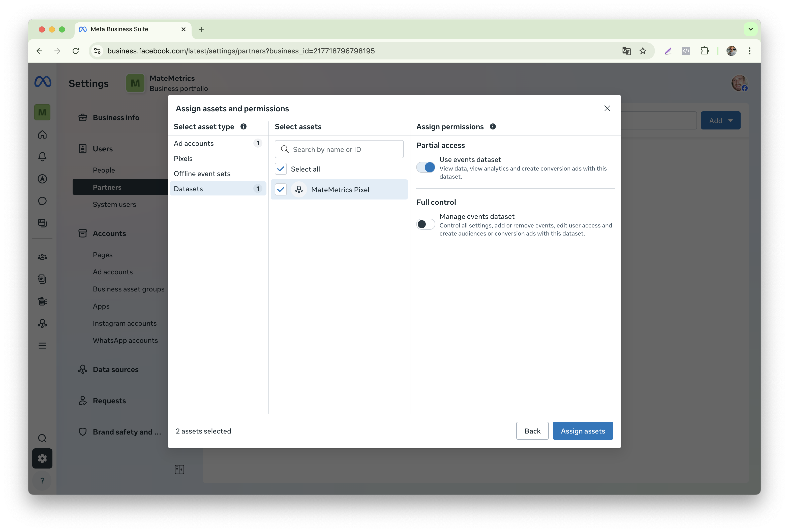Open Instagram accounts settings
The image size is (789, 532).
click(x=125, y=323)
